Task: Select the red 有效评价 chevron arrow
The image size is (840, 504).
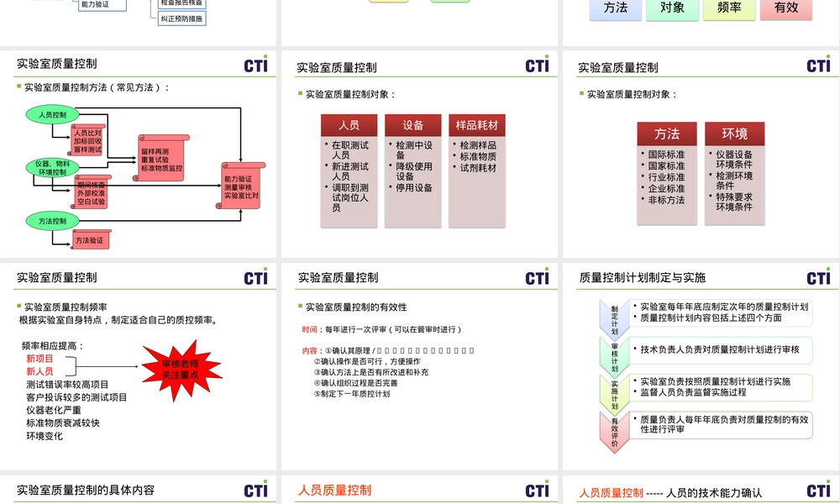Action: click(614, 433)
